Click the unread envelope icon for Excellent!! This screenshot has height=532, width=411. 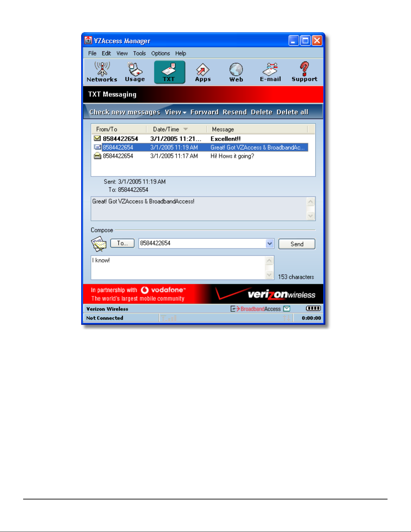click(97, 138)
